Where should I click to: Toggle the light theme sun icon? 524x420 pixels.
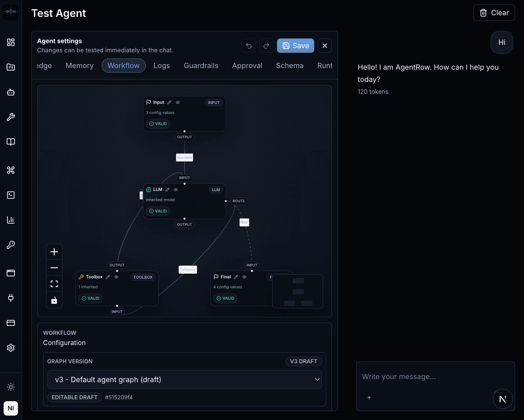coord(11,387)
